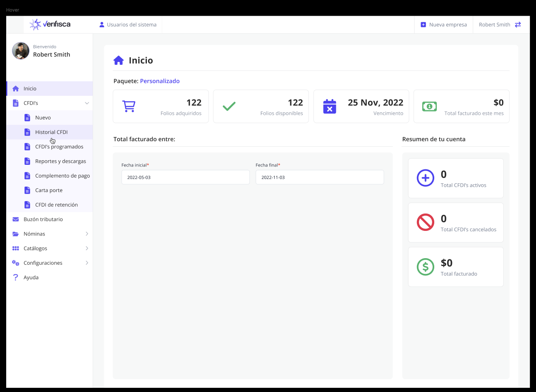
Task: Click the red cancelled CFDI's icon
Action: (425, 223)
